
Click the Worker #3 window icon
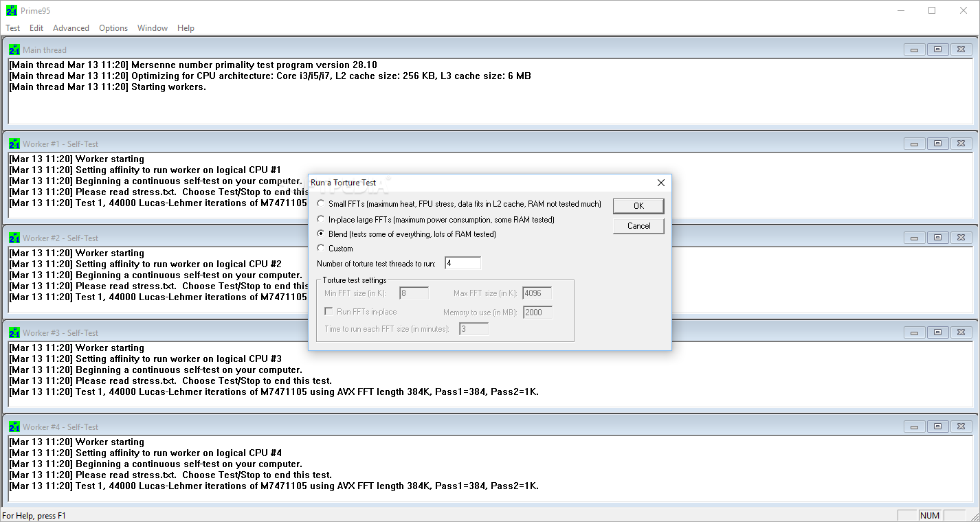14,332
